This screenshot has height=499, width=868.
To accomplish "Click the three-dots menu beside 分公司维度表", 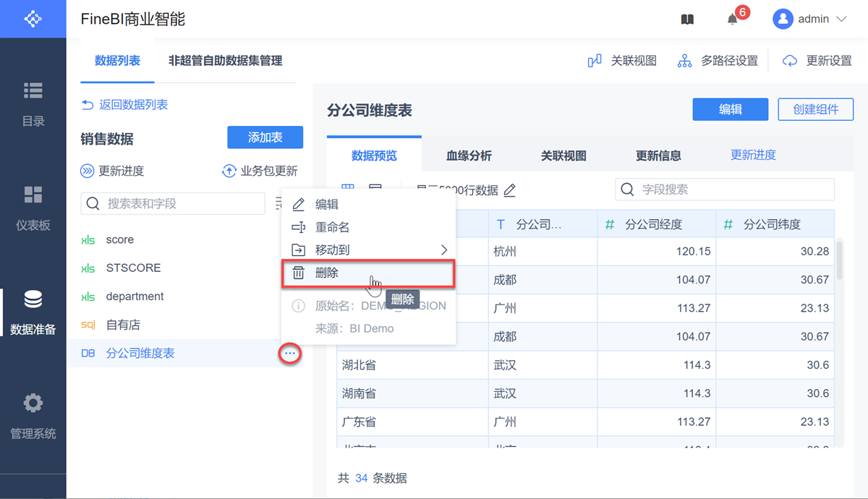I will coord(290,354).
